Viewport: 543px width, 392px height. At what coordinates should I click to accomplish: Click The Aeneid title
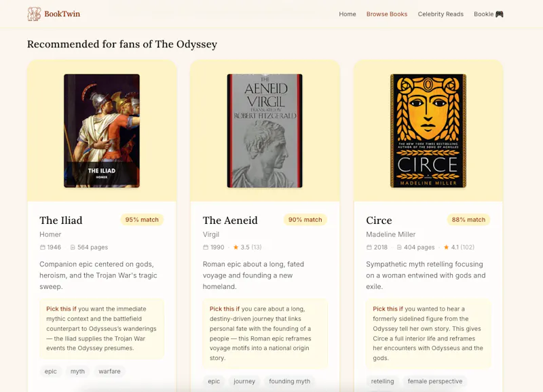pos(230,220)
